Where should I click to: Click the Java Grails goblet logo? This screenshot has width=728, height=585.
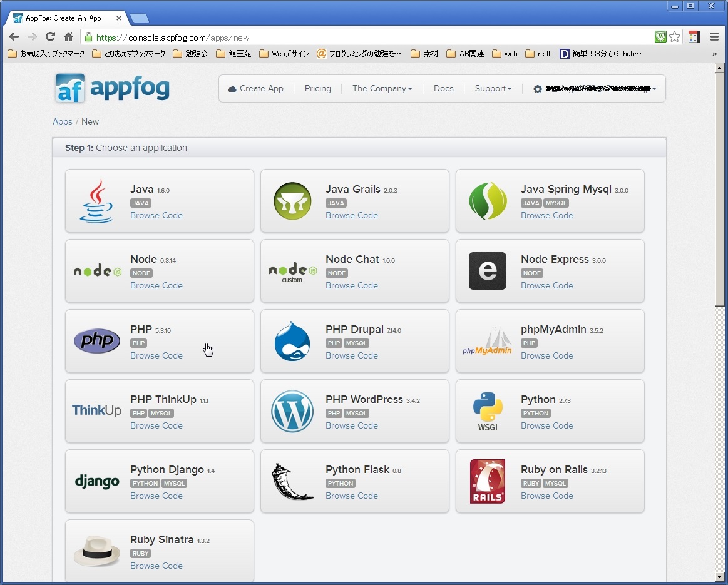[x=292, y=201]
